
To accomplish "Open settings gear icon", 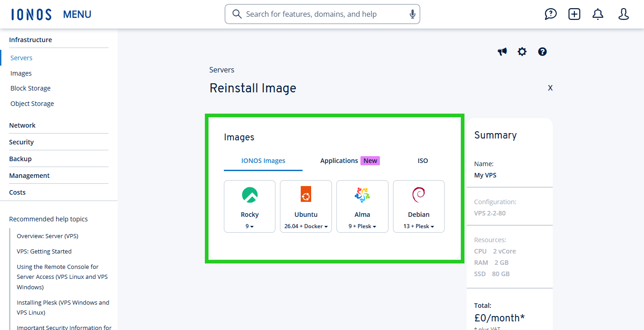I will (522, 52).
